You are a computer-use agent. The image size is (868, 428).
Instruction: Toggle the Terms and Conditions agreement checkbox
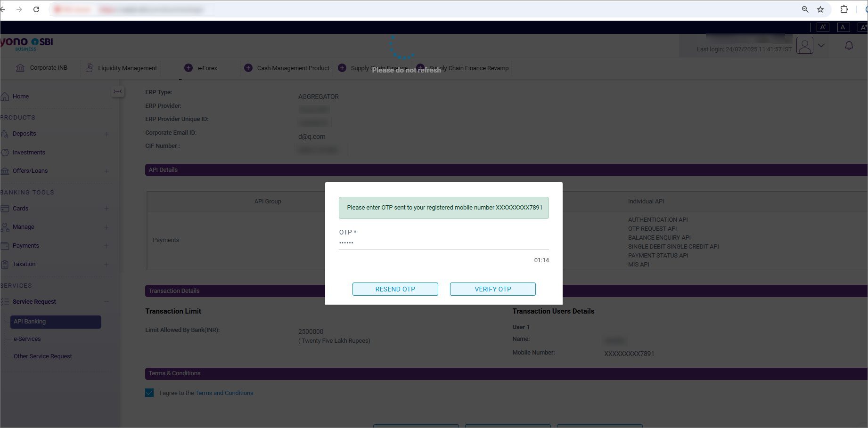(149, 393)
